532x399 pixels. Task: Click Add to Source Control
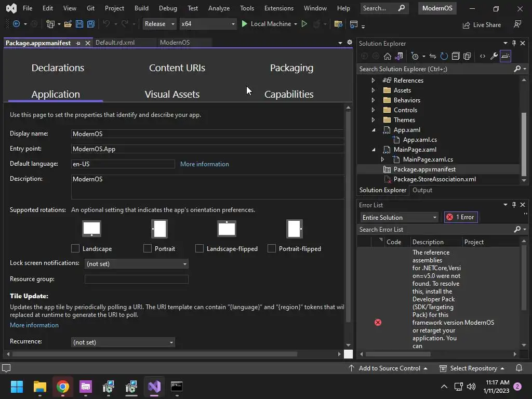pyautogui.click(x=388, y=368)
